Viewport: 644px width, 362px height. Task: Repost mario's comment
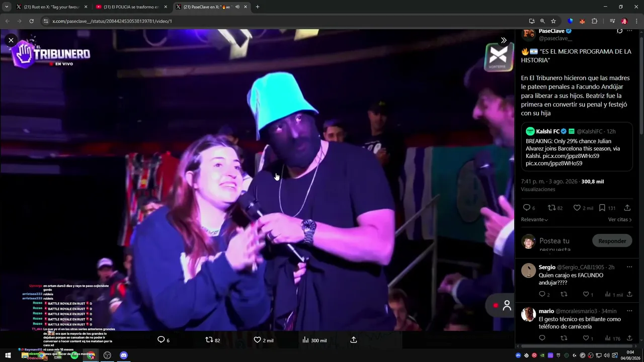tap(563, 338)
